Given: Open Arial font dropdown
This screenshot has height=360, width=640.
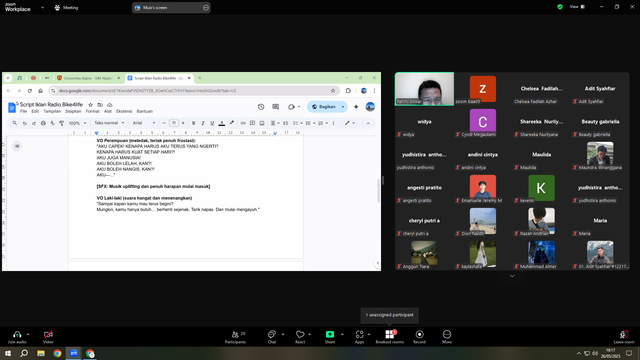Looking at the screenshot, I should click(144, 123).
